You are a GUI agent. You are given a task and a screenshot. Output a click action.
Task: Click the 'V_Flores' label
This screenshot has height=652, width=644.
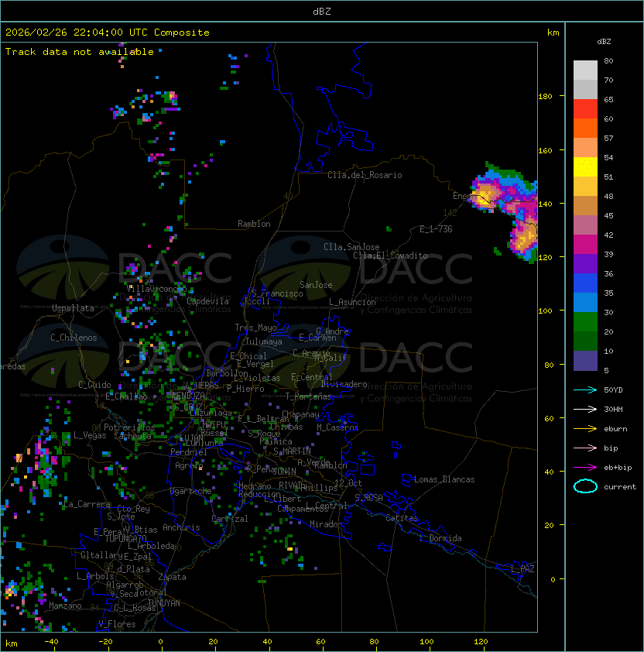tap(117, 623)
